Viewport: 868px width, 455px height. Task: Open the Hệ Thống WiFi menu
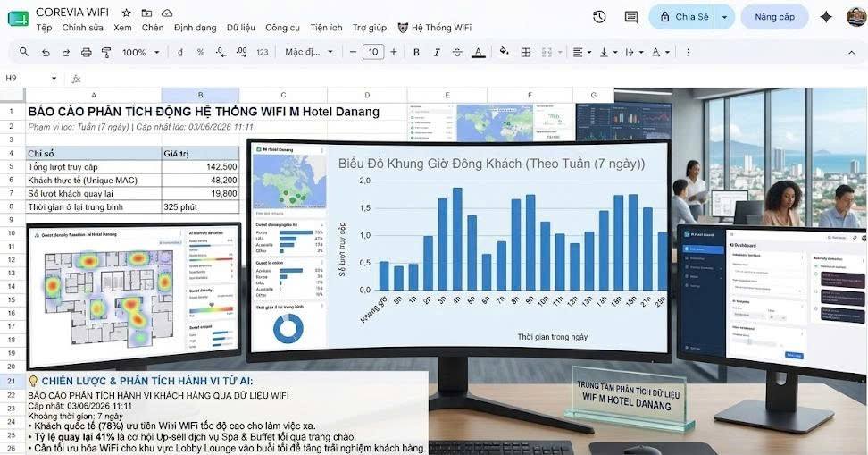pyautogui.click(x=435, y=28)
